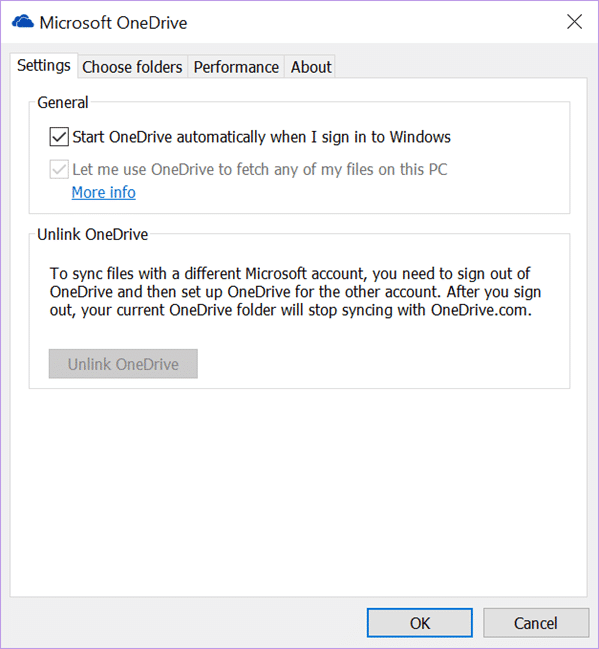Toggle the greyed-out fetch files checkbox

point(59,169)
